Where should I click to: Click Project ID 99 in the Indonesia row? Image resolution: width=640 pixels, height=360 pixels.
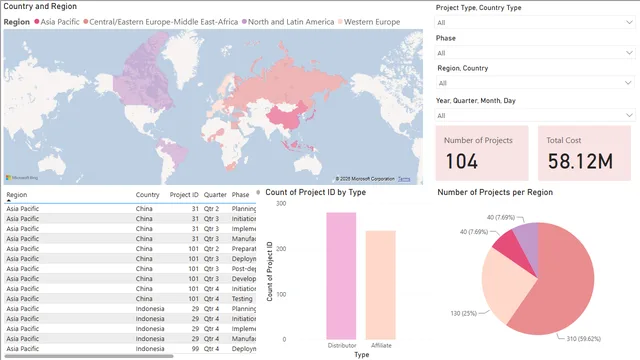195,349
